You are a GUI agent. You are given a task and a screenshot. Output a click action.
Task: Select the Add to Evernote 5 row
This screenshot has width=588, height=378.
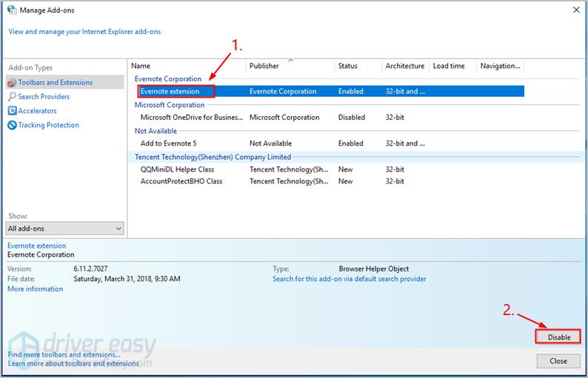pos(331,143)
